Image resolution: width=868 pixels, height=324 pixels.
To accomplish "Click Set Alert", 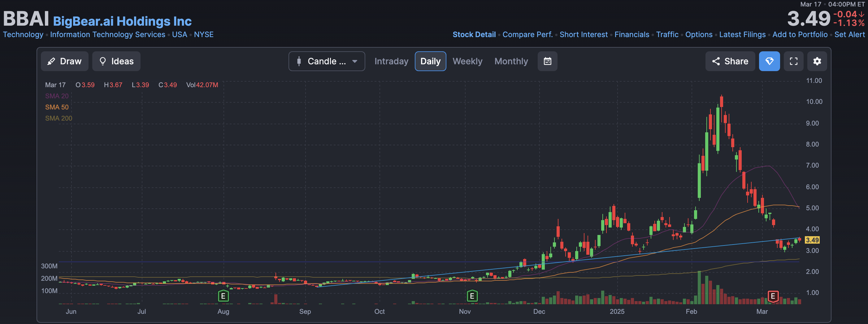I will 849,35.
